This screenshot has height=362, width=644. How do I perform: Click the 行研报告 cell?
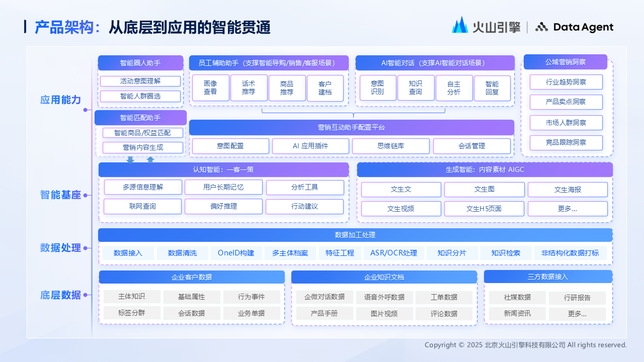click(x=577, y=298)
